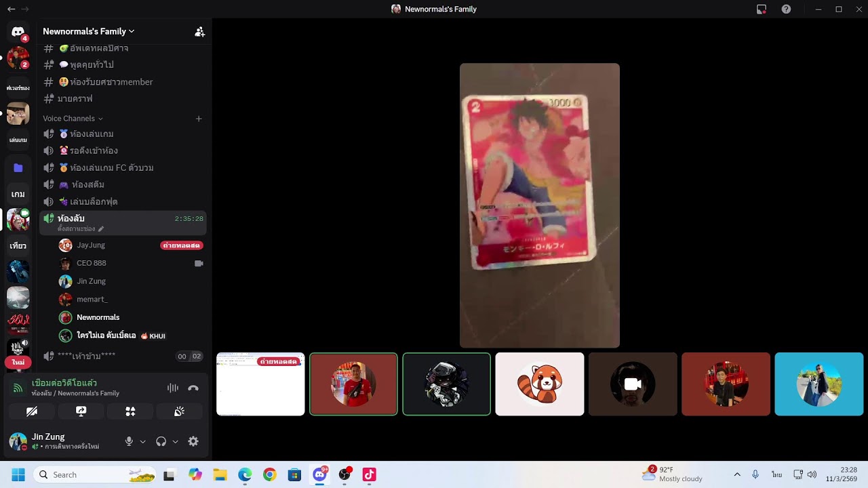Open Google Chrome from taskbar
The image size is (868, 488).
click(269, 474)
